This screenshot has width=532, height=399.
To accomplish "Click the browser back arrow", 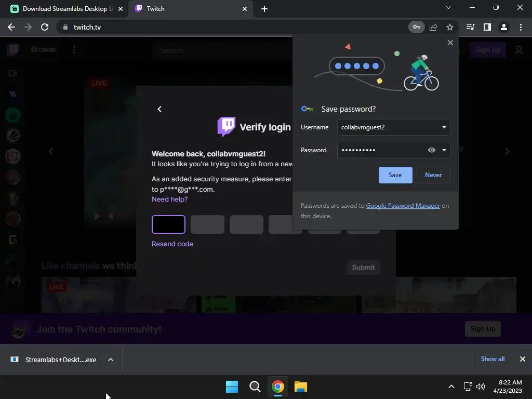I will tap(11, 27).
